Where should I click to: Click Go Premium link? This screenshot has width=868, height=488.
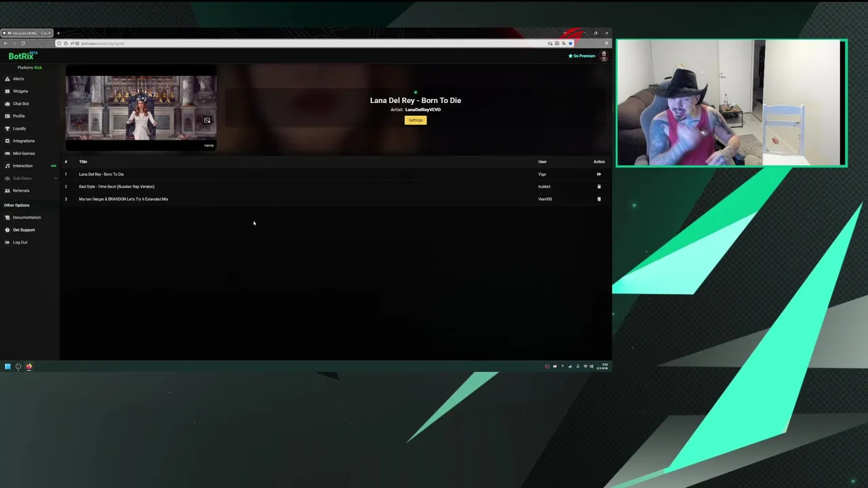(x=582, y=56)
